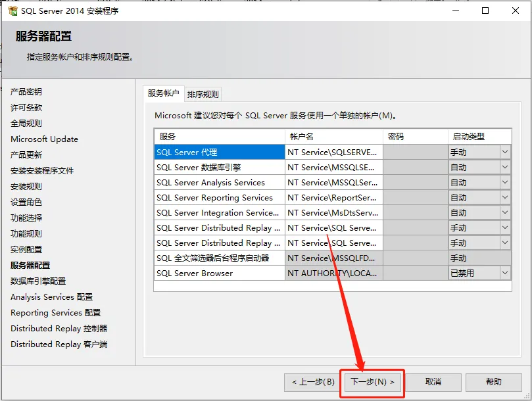The height and width of the screenshot is (401, 532).
Task: Click Analysis Services 配置 step in sidebar
Action: tap(51, 297)
